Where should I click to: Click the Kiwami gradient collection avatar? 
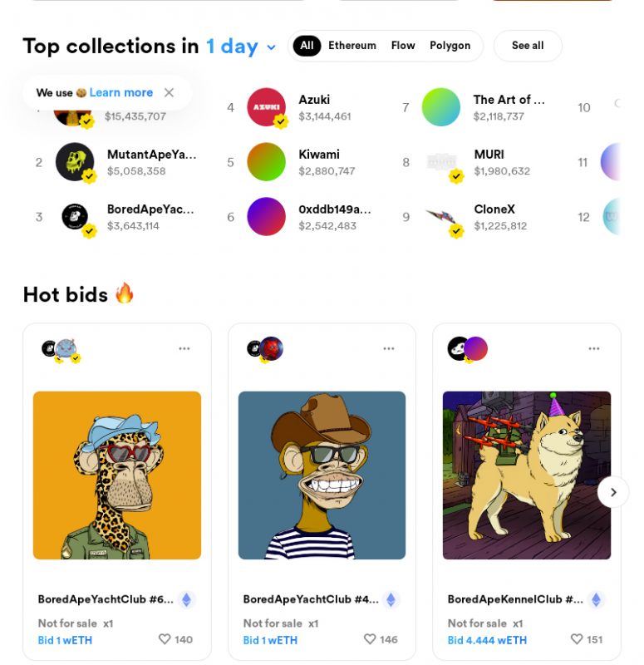(x=267, y=162)
